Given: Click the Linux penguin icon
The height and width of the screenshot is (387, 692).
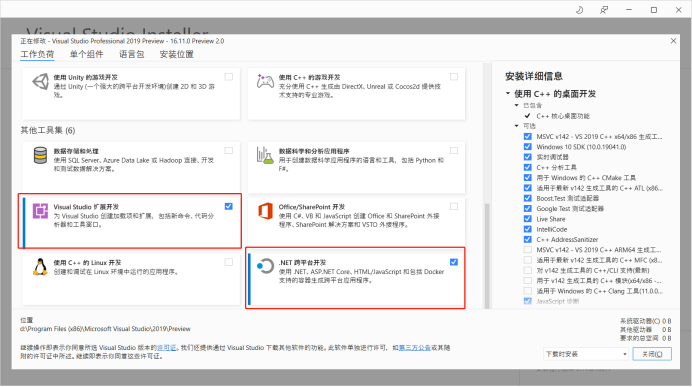Looking at the screenshot, I should [41, 267].
